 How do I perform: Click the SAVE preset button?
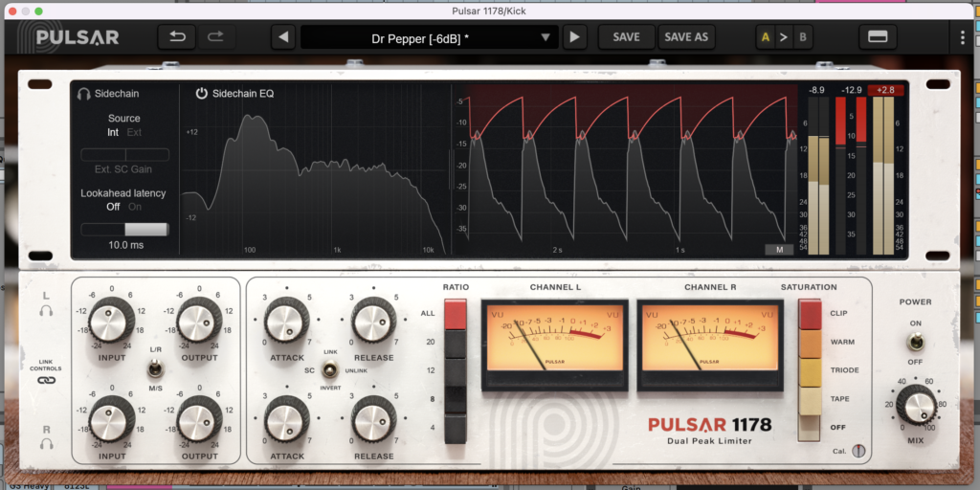(626, 37)
